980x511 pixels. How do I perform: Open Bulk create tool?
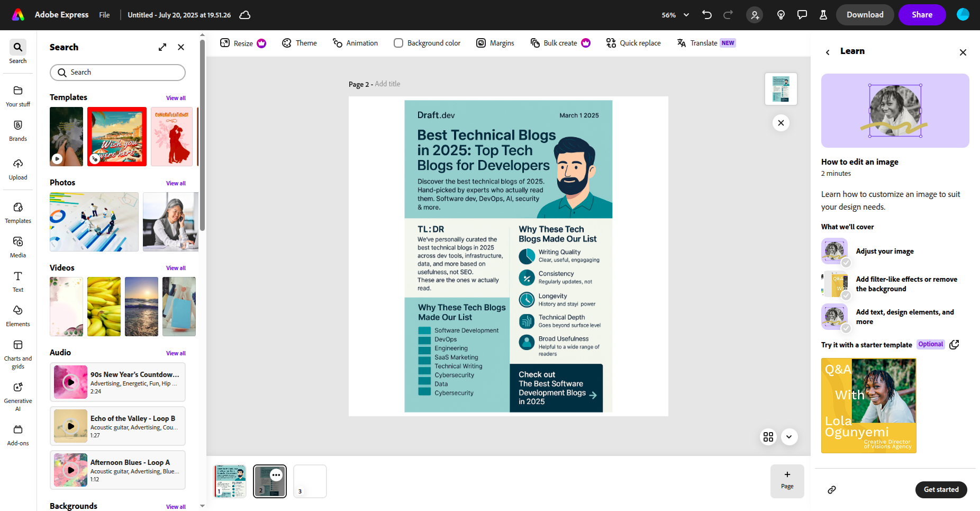point(560,43)
